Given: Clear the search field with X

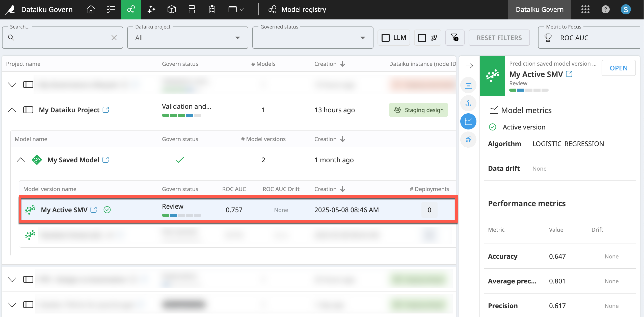Looking at the screenshot, I should tap(114, 38).
